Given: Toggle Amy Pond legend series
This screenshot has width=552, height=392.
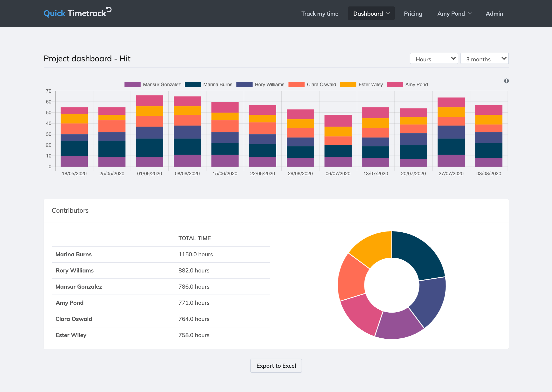Looking at the screenshot, I should [x=407, y=85].
